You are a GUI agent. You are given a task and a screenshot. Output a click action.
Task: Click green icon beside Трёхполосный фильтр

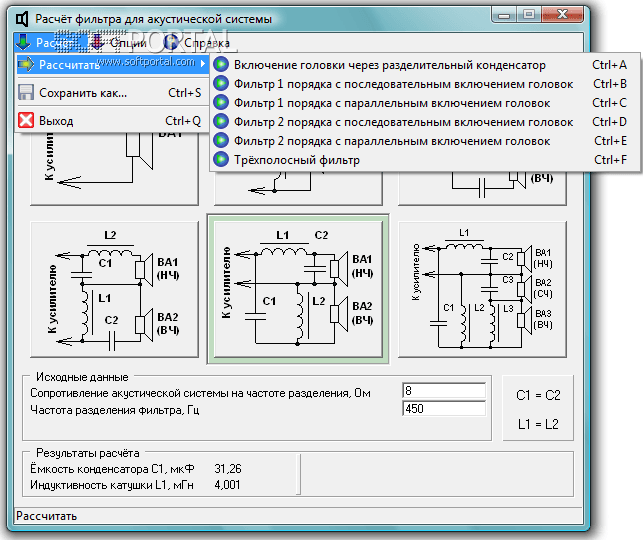[221, 159]
